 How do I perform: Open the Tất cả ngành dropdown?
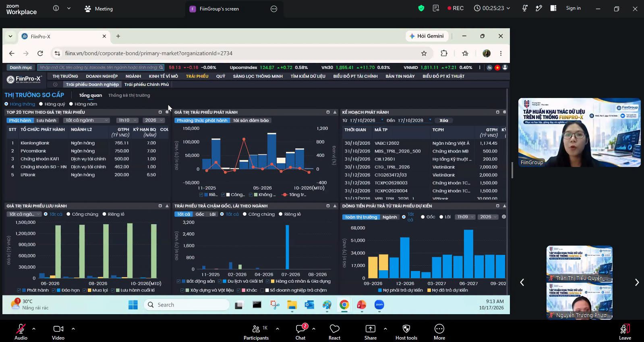point(87,120)
